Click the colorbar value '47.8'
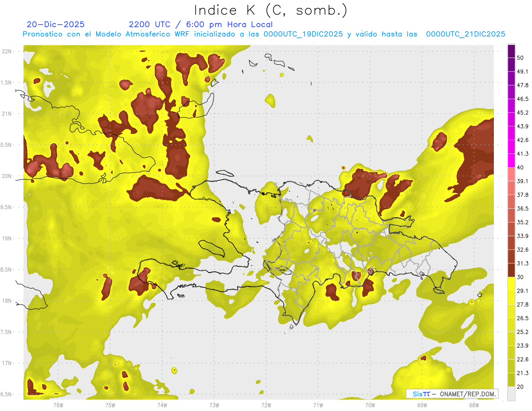The width and height of the screenshot is (532, 411). [523, 85]
